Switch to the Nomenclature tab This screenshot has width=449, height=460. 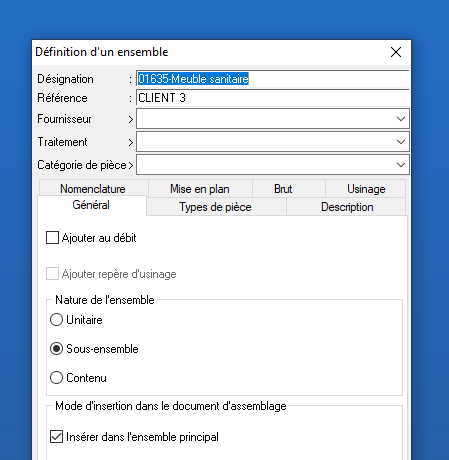point(93,189)
